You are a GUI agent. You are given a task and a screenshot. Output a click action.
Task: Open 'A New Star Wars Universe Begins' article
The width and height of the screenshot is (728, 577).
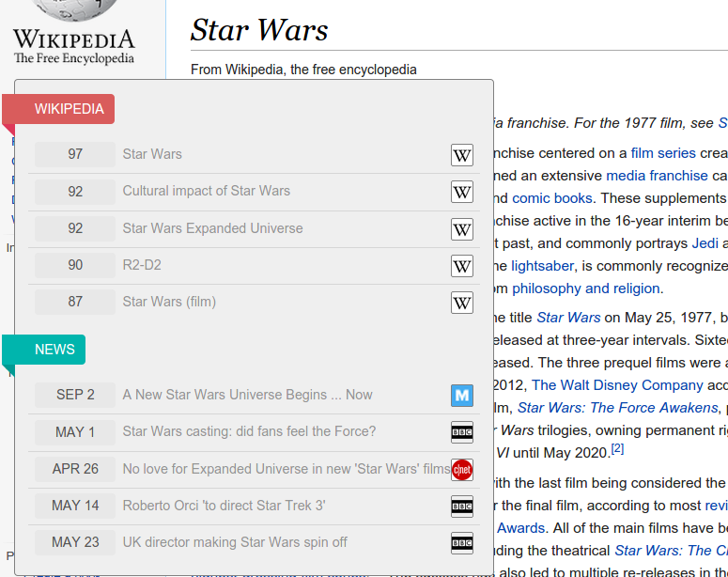[x=247, y=395]
